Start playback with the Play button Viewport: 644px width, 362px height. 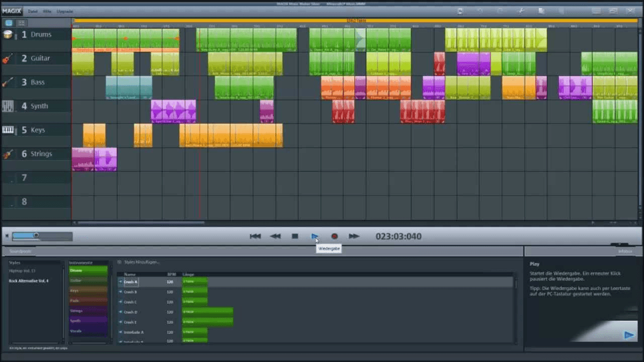[314, 236]
